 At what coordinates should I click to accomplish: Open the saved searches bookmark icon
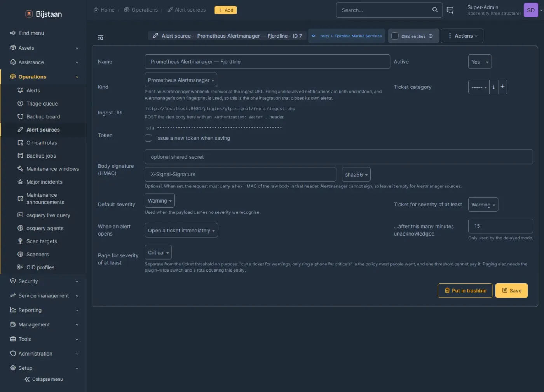point(450,10)
